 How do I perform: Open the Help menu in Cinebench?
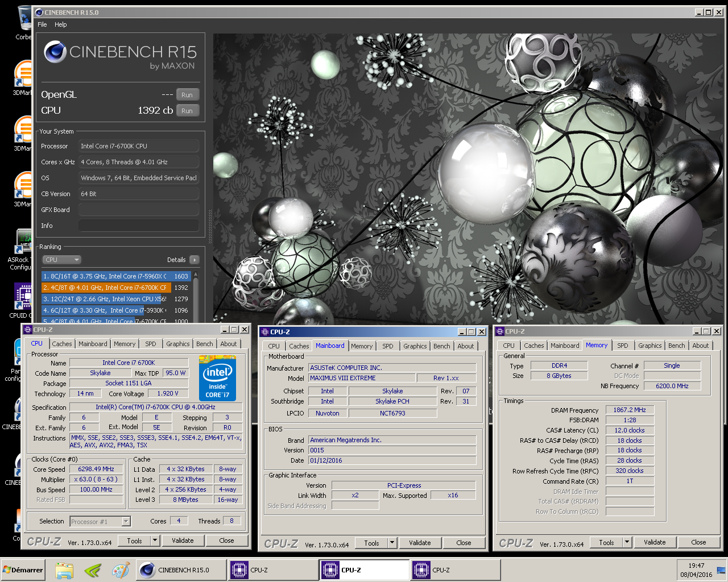pyautogui.click(x=61, y=24)
